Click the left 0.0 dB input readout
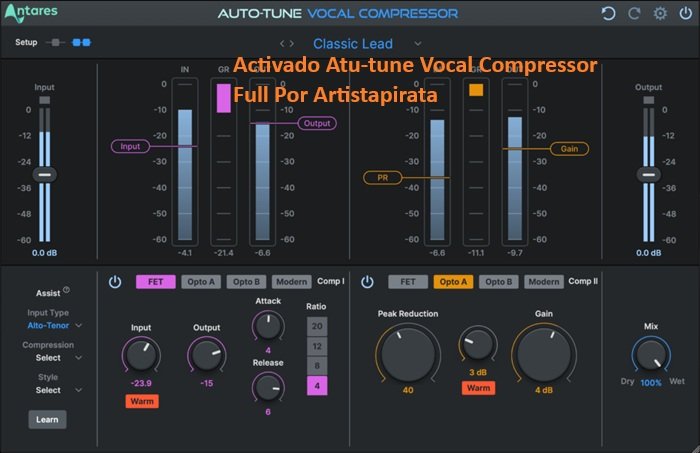Screen dimensions: 700x453 pos(45,253)
